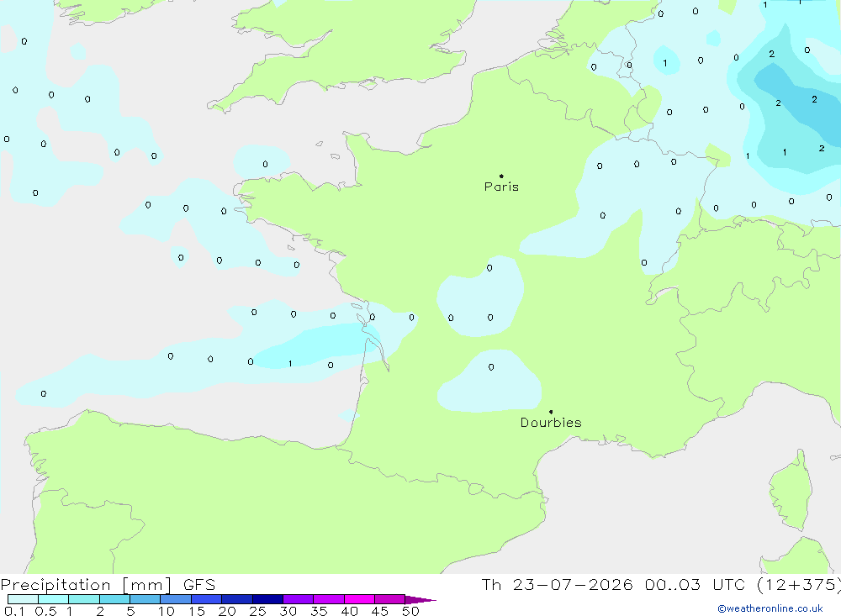
Task: Pick the 35–40 mm legend color swatch
Action: 328,599
